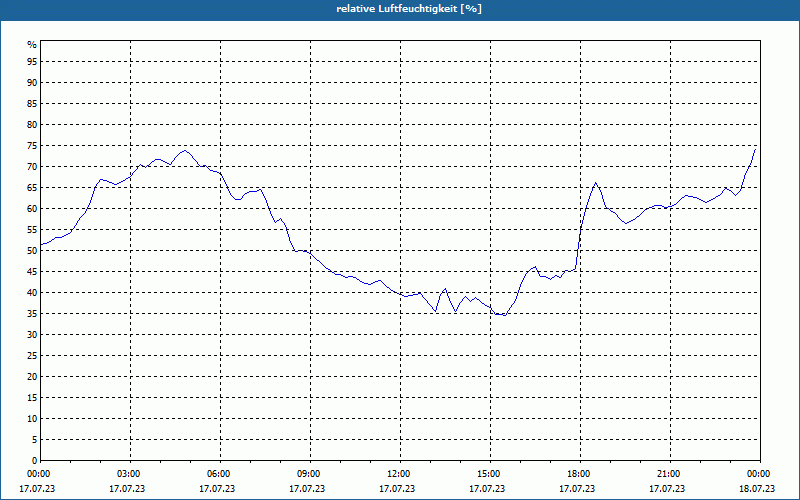800x500 pixels.
Task: Click the x-axis time label 06:00
Action: [218, 474]
